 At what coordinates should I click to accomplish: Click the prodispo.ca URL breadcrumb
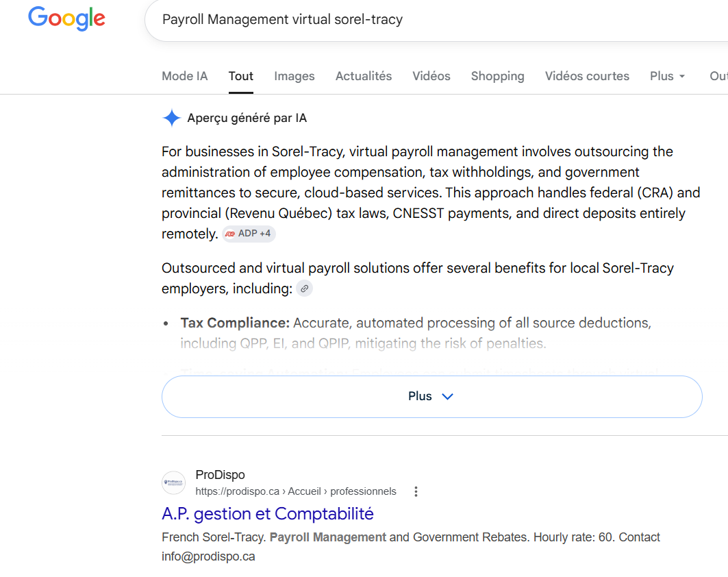pos(296,491)
